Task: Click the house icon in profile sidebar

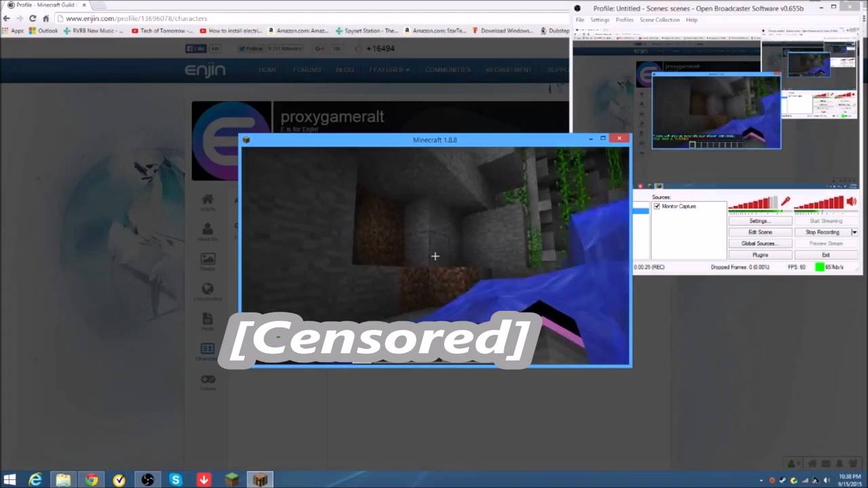Action: pos(208,199)
